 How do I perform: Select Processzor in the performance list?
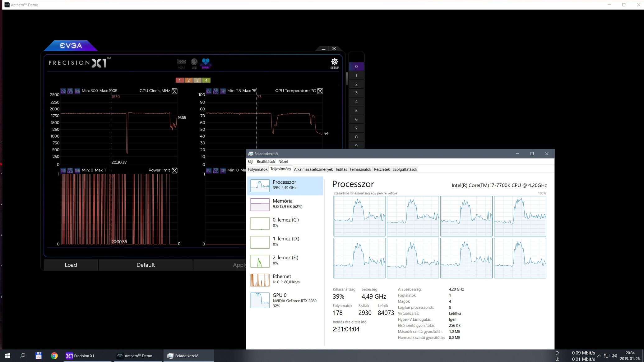[285, 186]
